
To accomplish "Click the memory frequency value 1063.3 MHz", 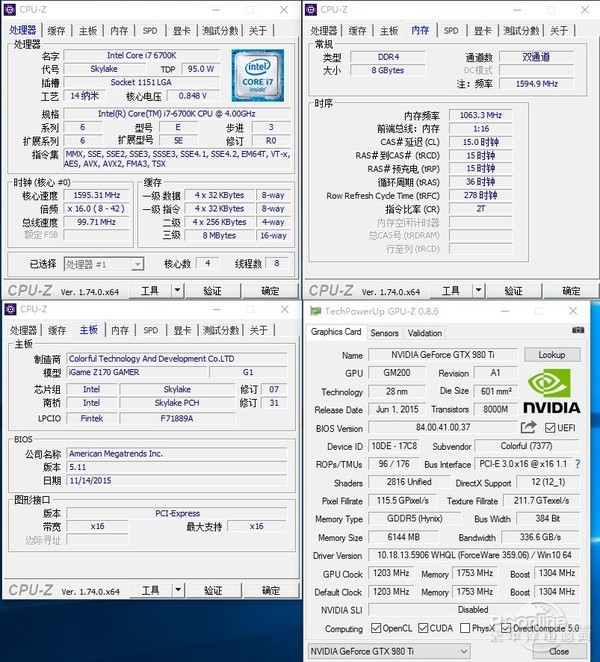I will coord(481,115).
